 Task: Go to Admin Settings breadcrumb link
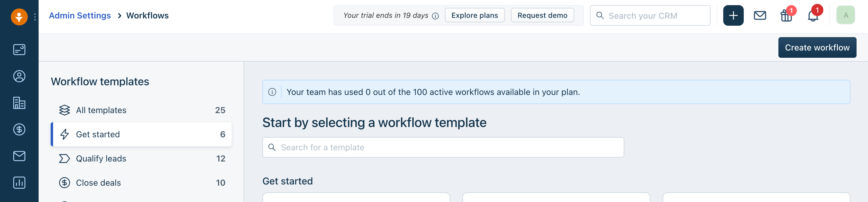coord(80,15)
